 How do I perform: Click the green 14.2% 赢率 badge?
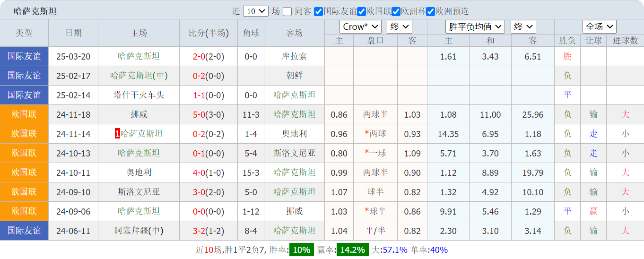(x=352, y=250)
